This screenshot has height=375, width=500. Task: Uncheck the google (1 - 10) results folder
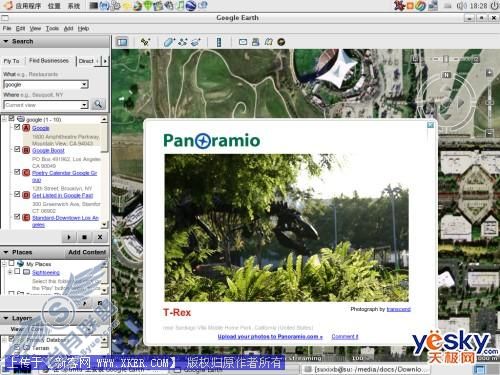click(x=12, y=118)
